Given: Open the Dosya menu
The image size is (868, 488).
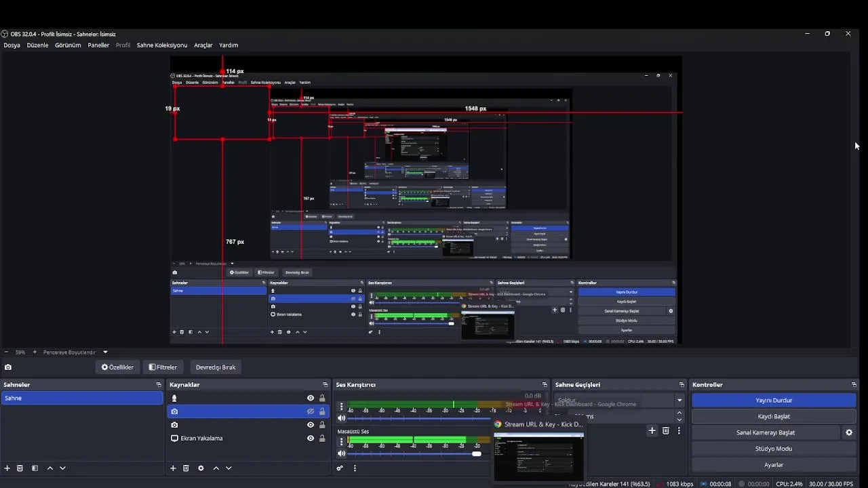Looking at the screenshot, I should pos(12,45).
